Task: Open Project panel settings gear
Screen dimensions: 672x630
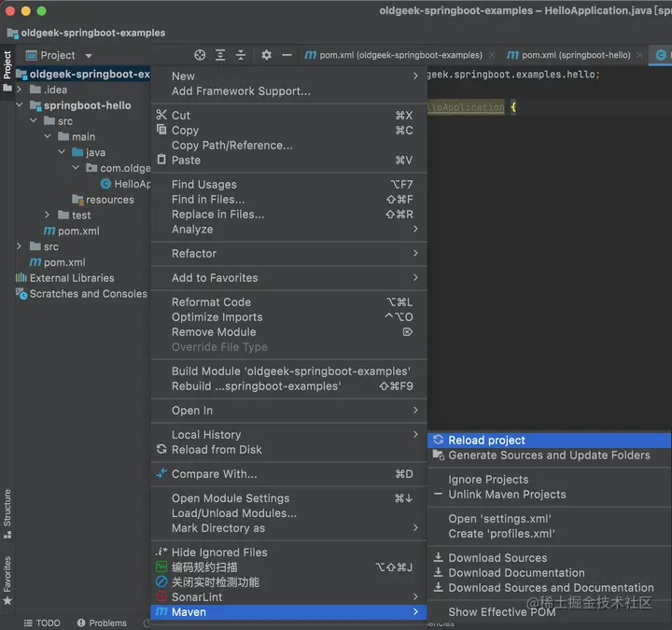Action: coord(267,55)
